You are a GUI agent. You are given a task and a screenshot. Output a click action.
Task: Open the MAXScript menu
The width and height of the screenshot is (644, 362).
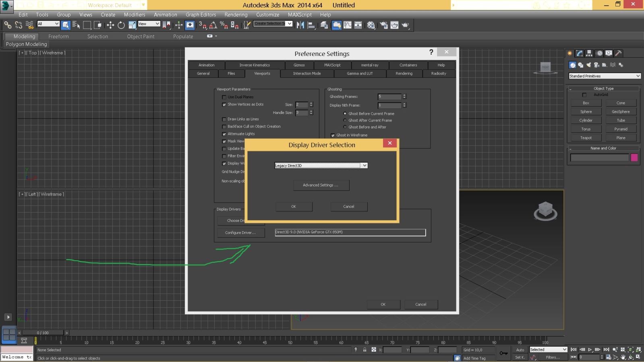coord(300,15)
